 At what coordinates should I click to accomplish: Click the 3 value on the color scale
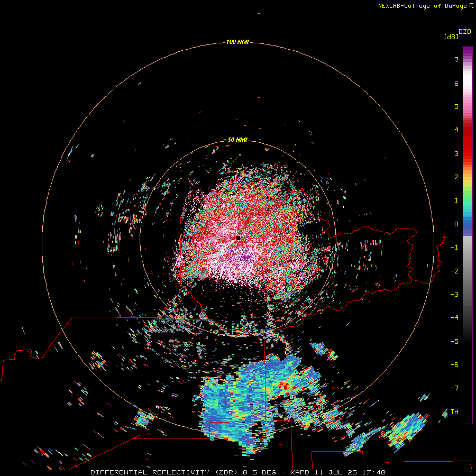coord(456,153)
